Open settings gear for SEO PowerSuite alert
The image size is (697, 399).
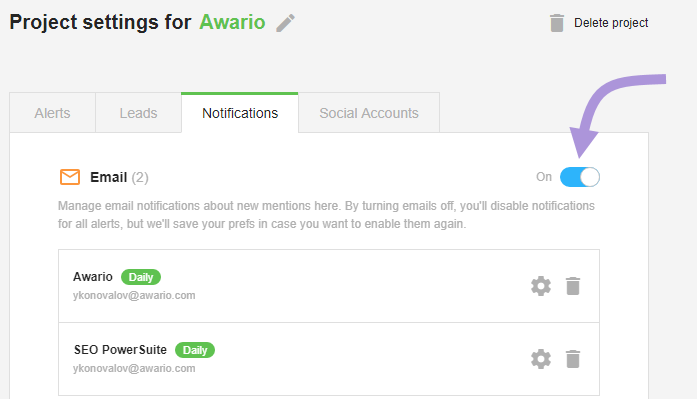pyautogui.click(x=541, y=359)
